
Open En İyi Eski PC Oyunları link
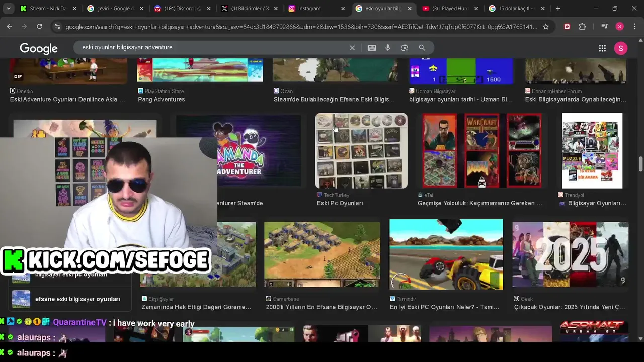pos(445,307)
